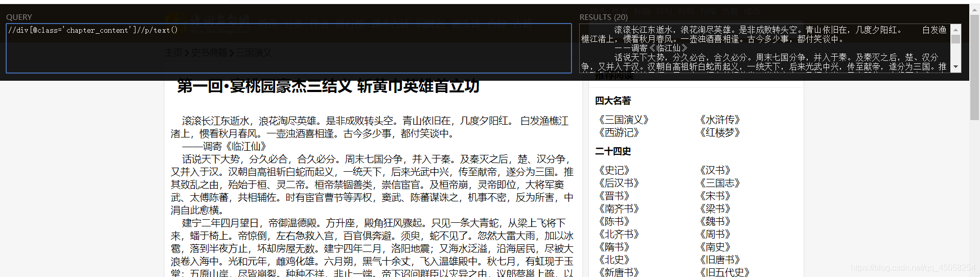The width and height of the screenshot is (980, 277).
Task: Click the results panel scrollbar thumb
Action: (955, 39)
